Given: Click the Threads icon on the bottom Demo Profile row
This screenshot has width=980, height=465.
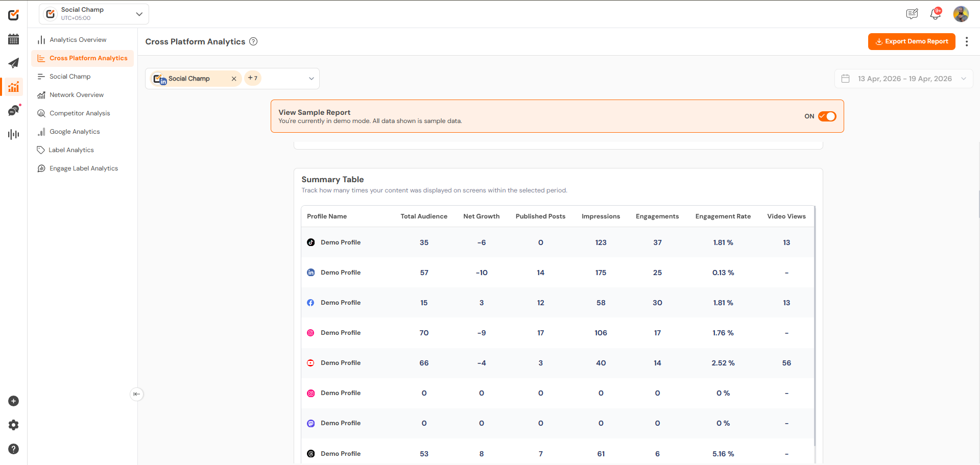Looking at the screenshot, I should point(310,454).
